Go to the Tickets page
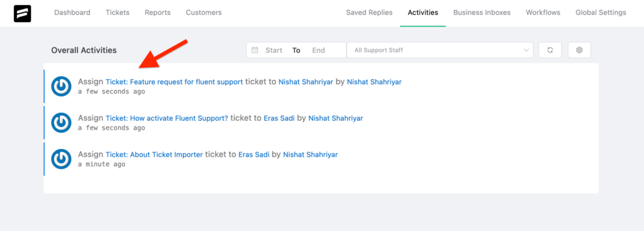This screenshot has width=644, height=231. (x=118, y=13)
